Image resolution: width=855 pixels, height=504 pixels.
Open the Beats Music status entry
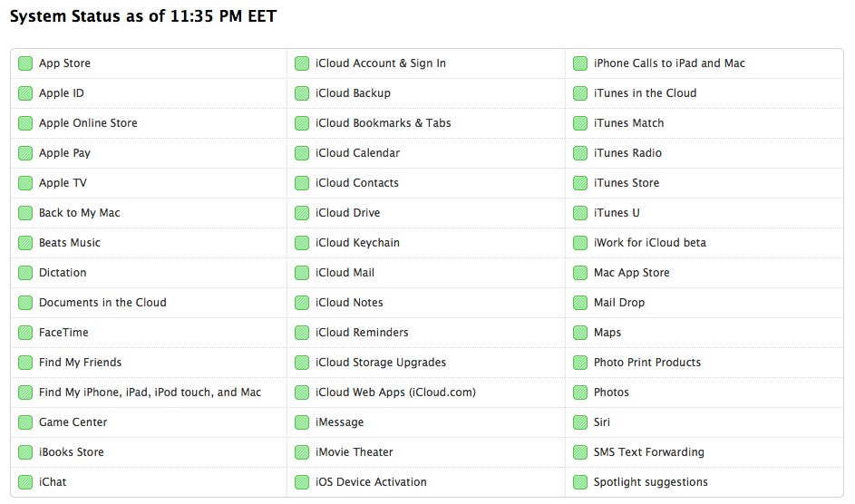70,243
